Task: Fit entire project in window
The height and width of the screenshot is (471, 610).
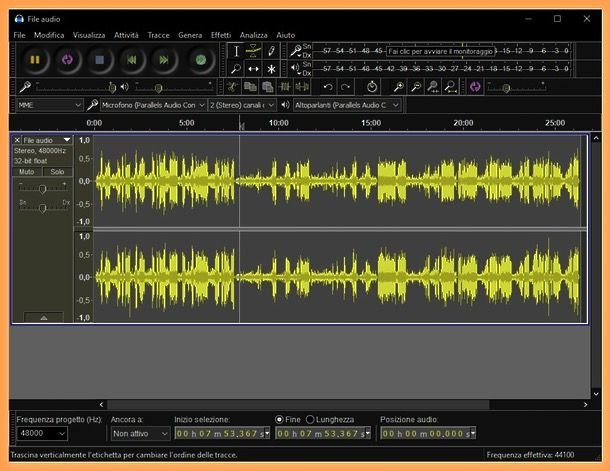Action: [x=450, y=87]
